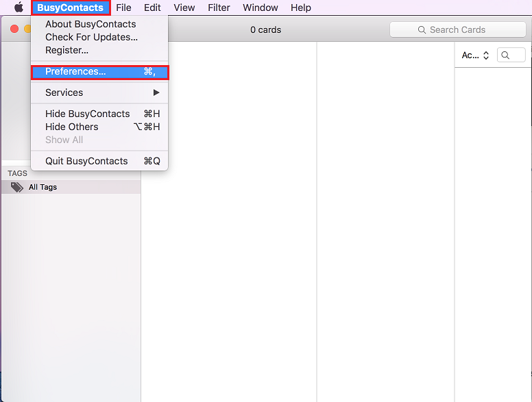Click the Register... menu entry
Image resolution: width=532 pixels, height=402 pixels.
pyautogui.click(x=66, y=50)
